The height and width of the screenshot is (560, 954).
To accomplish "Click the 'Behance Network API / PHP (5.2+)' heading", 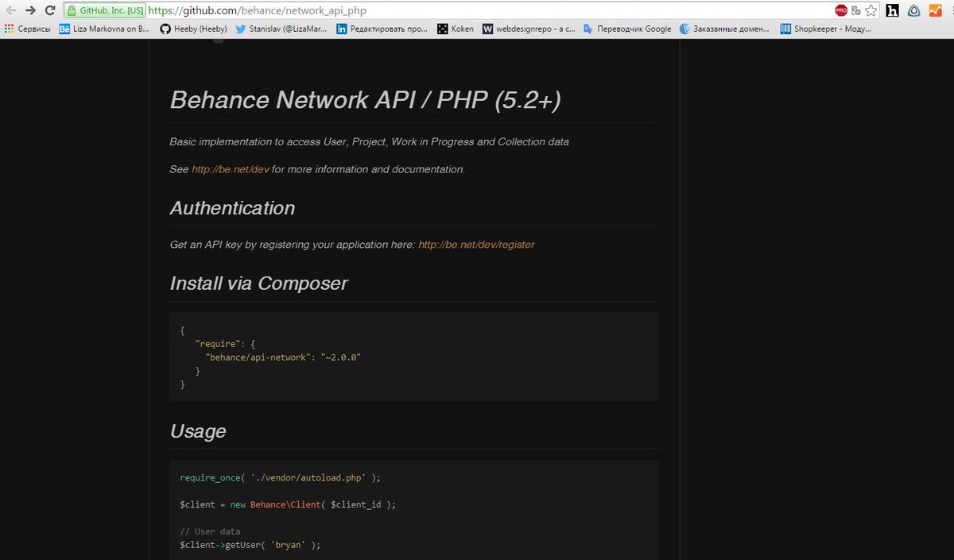I will click(x=366, y=100).
